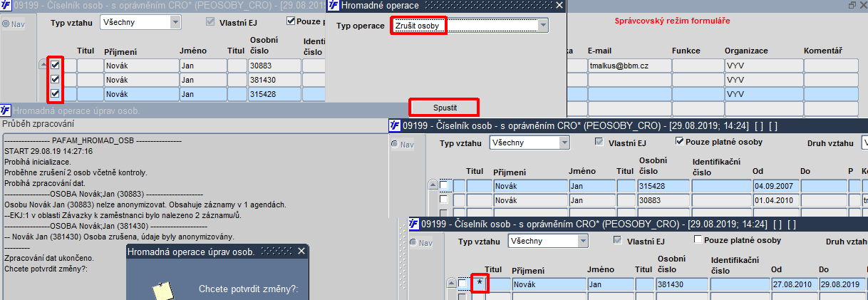Viewport: 868px width, 300px height.
Task: Click the Osobní číslo field 315428 in the top window
Action: pyautogui.click(x=274, y=93)
